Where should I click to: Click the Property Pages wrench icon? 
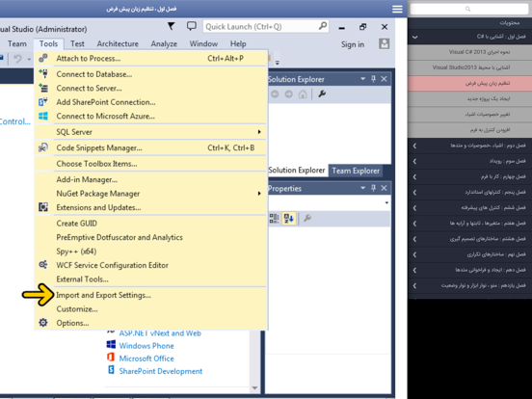(x=307, y=218)
